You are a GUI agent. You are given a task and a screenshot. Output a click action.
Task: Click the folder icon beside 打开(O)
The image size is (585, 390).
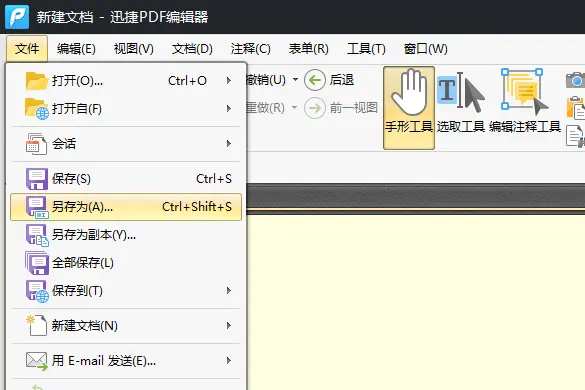coord(37,81)
